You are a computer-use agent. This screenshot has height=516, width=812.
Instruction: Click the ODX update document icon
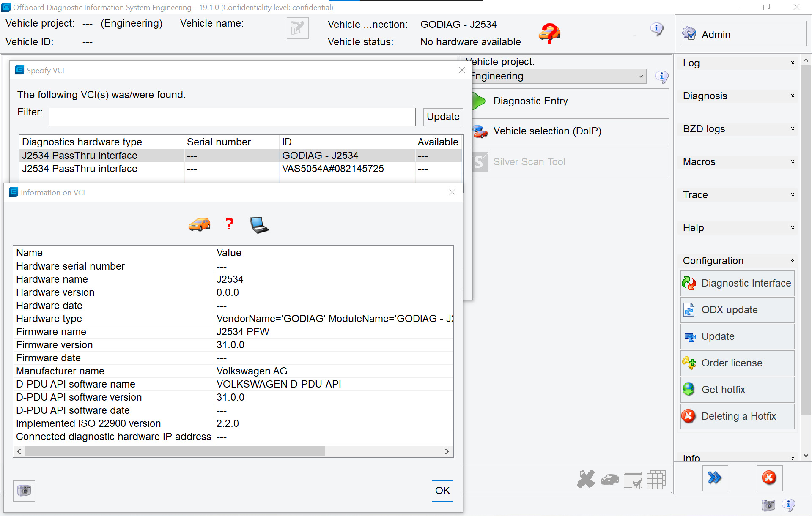[689, 310]
